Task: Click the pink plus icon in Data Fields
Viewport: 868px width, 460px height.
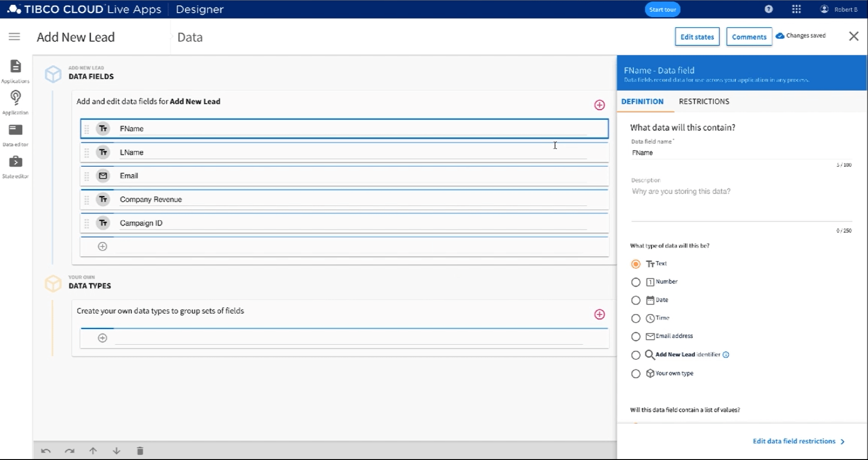Action: tap(599, 105)
